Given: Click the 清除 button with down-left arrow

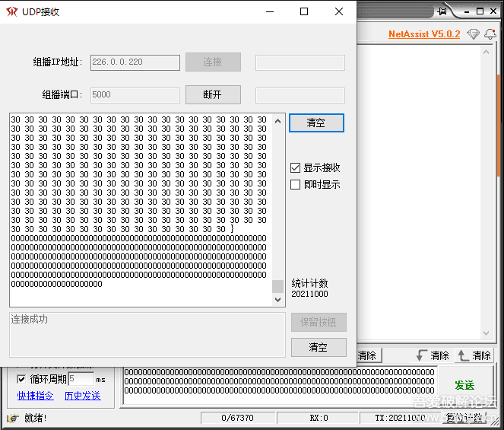Looking at the screenshot, I should click(433, 355).
